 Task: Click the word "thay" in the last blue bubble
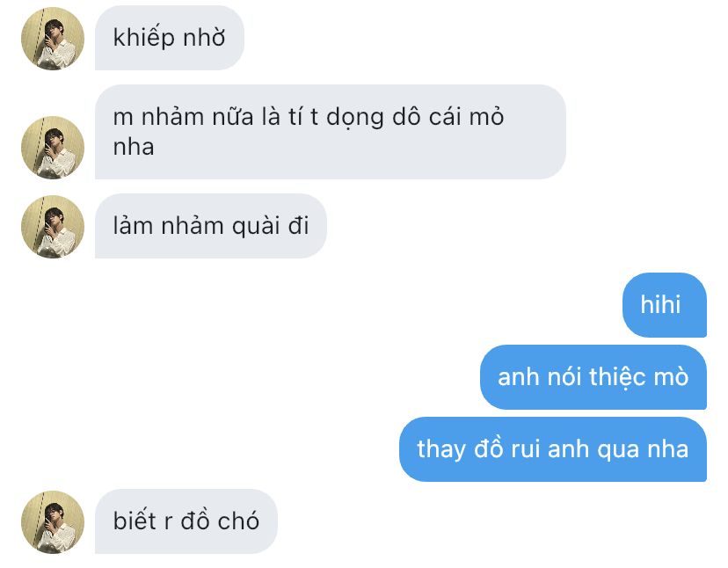[x=441, y=449]
